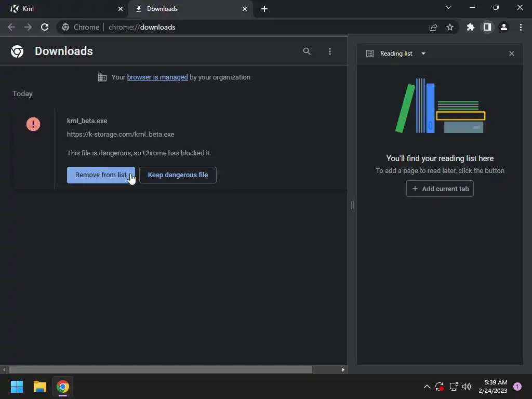Click the Chrome logo beside Downloads heading

17,51
